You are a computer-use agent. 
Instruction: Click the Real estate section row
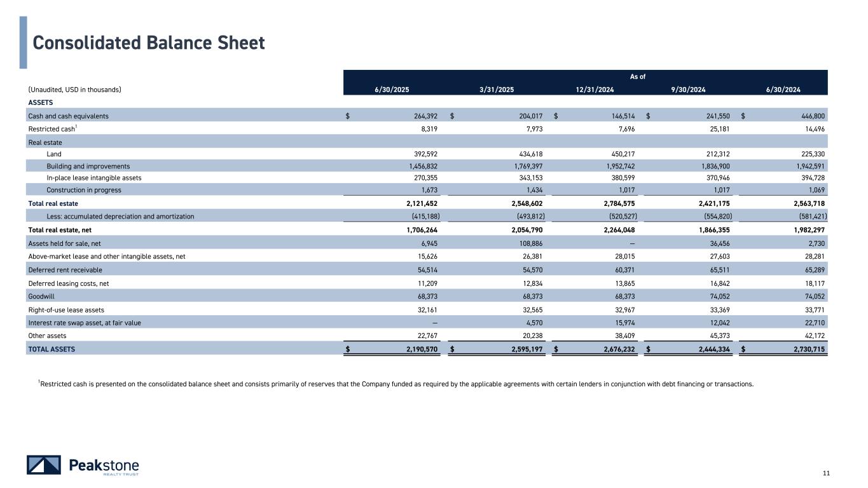click(x=45, y=143)
